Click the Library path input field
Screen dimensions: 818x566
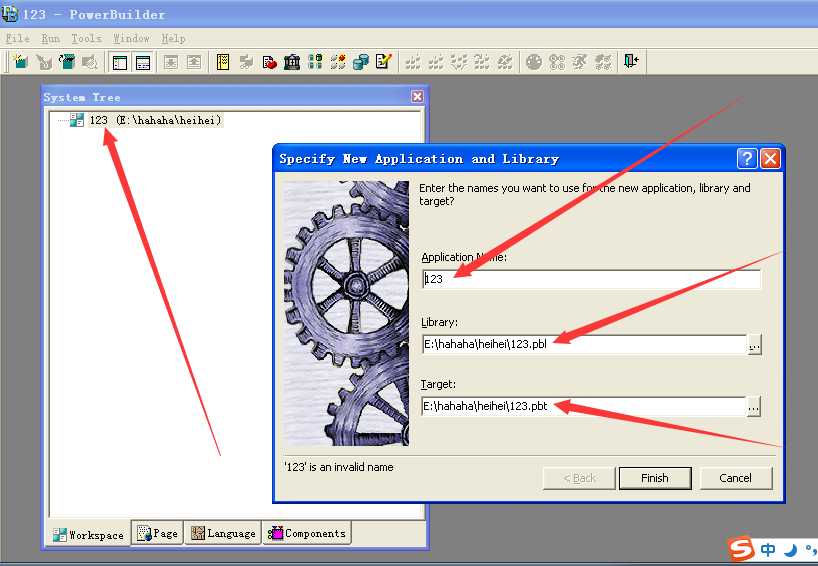tap(584, 344)
